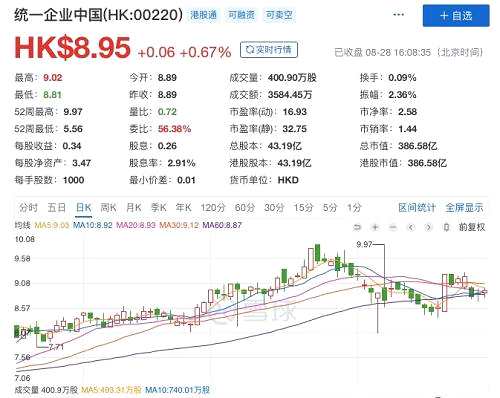Click the MA30:9.12 moving average label
The image size is (500, 398).
coord(179,225)
